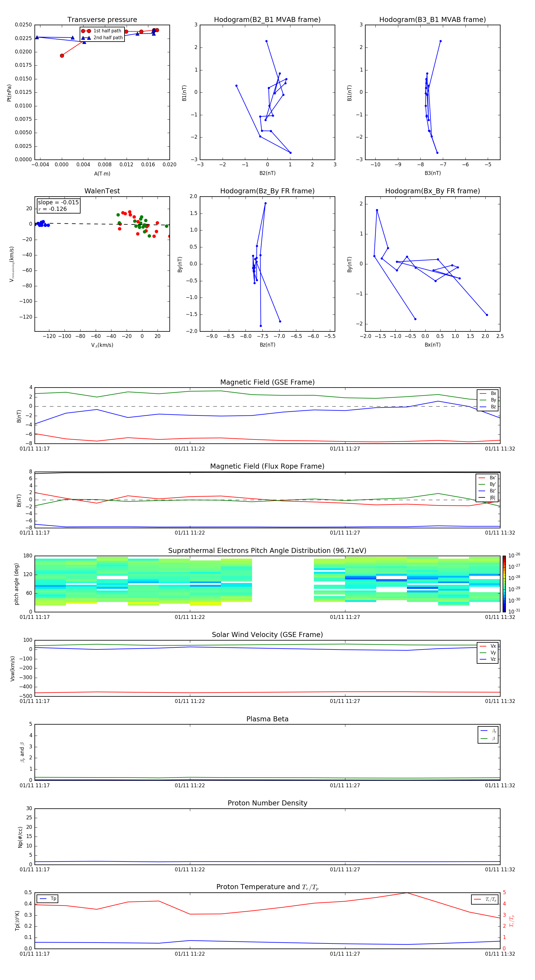Select the Vx entry in velocity legend
Image resolution: width=535 pixels, height=980 pixels.
[x=488, y=646]
